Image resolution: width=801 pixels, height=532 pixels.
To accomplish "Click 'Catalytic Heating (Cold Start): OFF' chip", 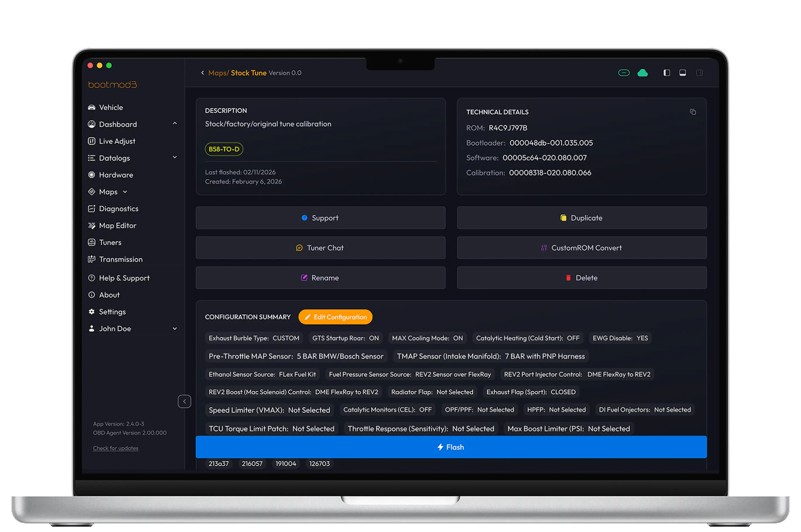I will [528, 338].
